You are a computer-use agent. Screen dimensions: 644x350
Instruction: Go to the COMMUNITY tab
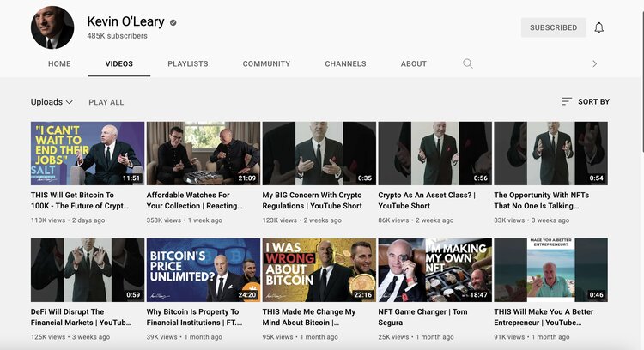[266, 64]
